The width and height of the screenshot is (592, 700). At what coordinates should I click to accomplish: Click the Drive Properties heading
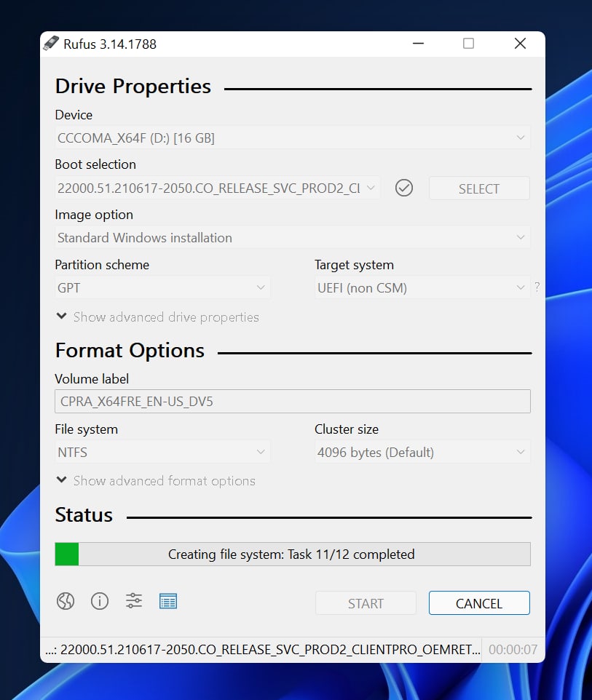pyautogui.click(x=133, y=86)
